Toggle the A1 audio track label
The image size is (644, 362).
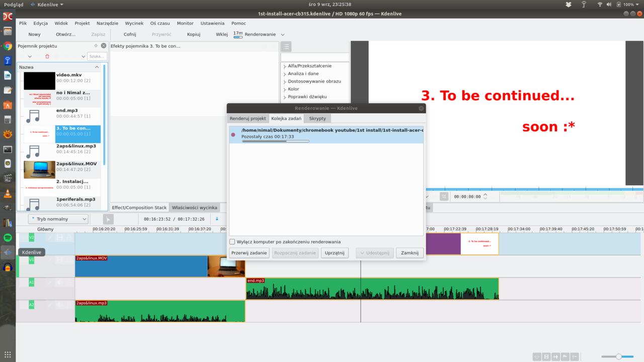[x=32, y=283]
